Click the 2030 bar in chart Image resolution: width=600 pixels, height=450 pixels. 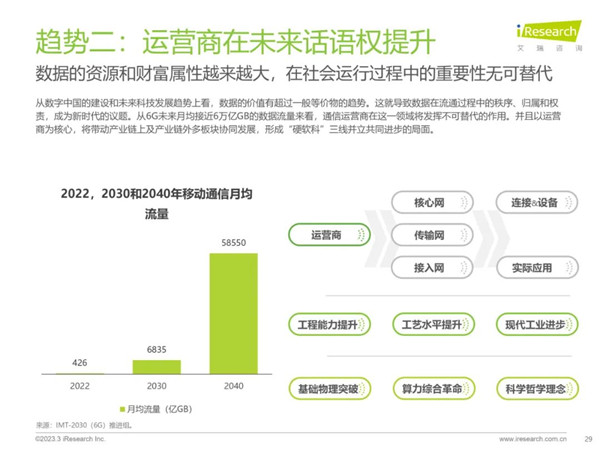tap(157, 367)
